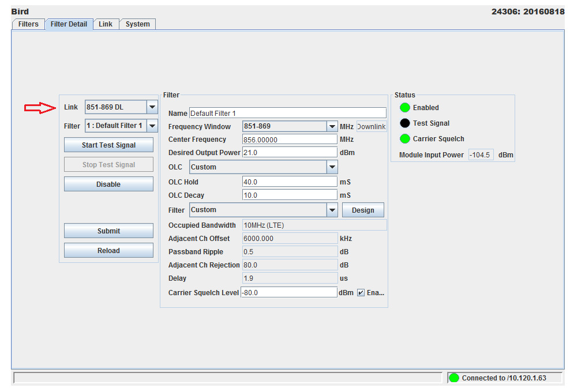Click the green connection status indicator
The image size is (585, 392).
tap(454, 378)
